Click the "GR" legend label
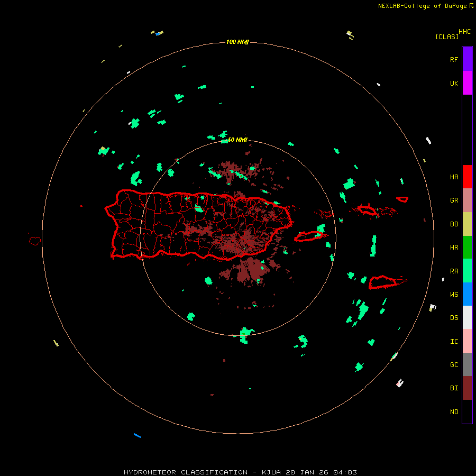 click(454, 200)
